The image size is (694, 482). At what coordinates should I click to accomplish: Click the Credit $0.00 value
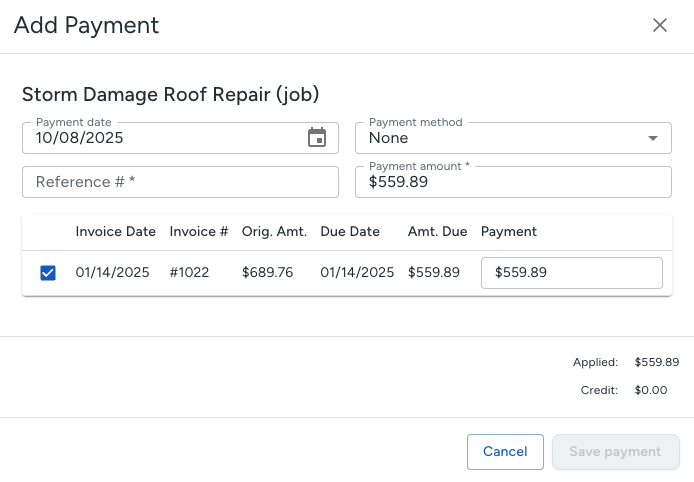click(650, 390)
